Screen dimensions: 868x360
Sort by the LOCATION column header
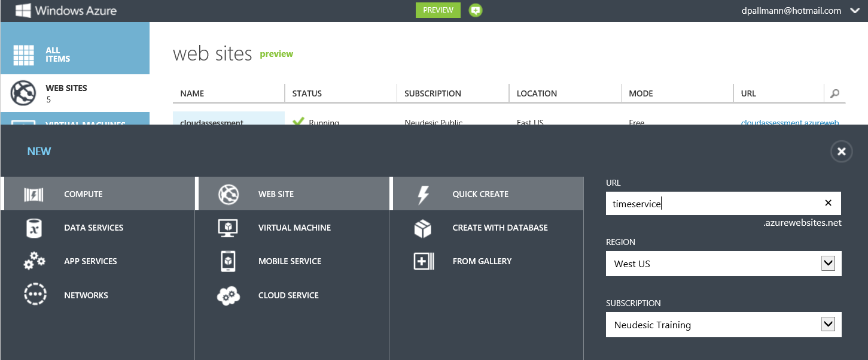[565, 93]
